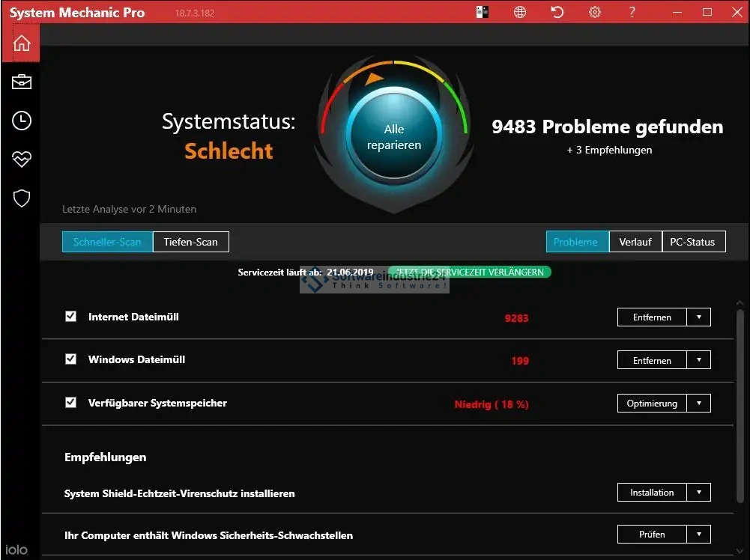Viewport: 750px width, 560px height.
Task: Uncheck the Windows Dateimüll checkbox
Action: (71, 359)
